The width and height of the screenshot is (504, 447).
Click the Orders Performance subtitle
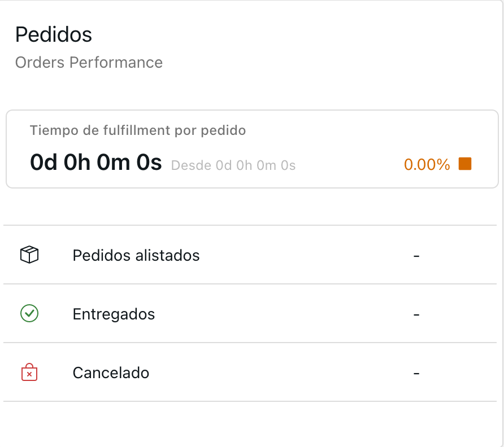[89, 62]
